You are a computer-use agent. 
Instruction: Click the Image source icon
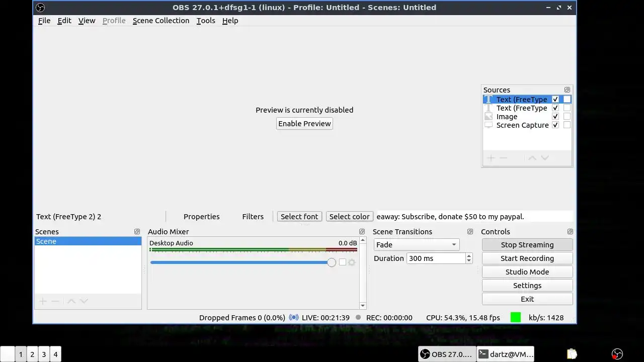[x=488, y=117]
